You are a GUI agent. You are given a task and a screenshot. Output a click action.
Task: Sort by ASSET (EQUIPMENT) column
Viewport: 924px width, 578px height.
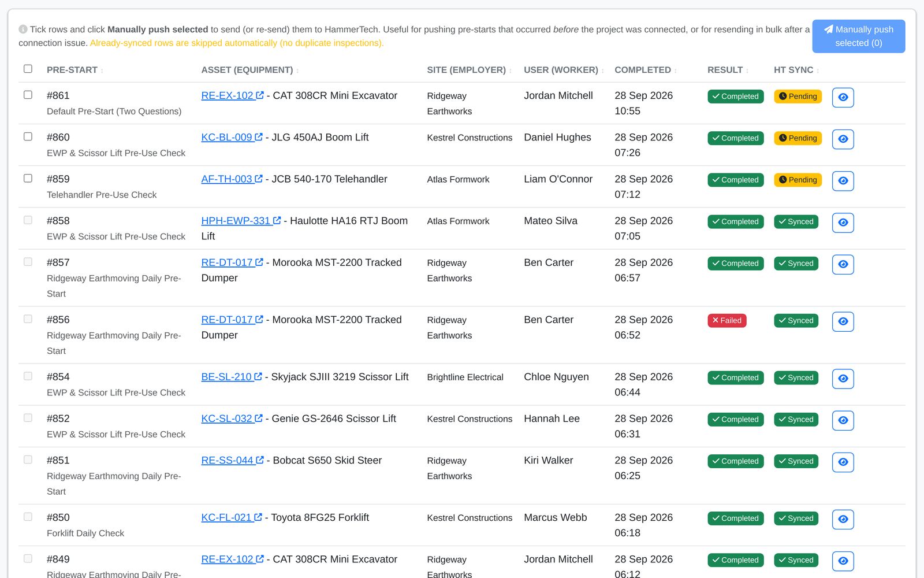(x=250, y=70)
